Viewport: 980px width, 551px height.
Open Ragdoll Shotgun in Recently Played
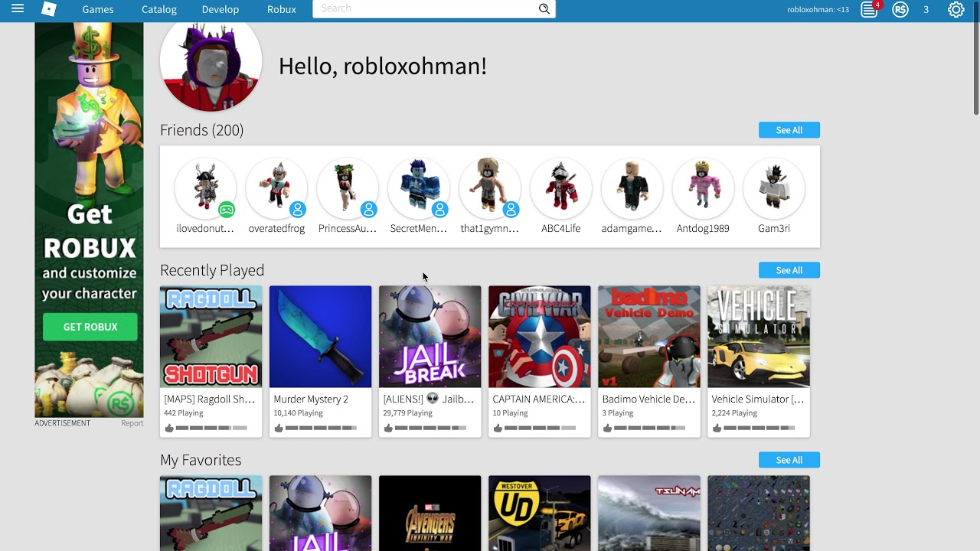pyautogui.click(x=211, y=337)
